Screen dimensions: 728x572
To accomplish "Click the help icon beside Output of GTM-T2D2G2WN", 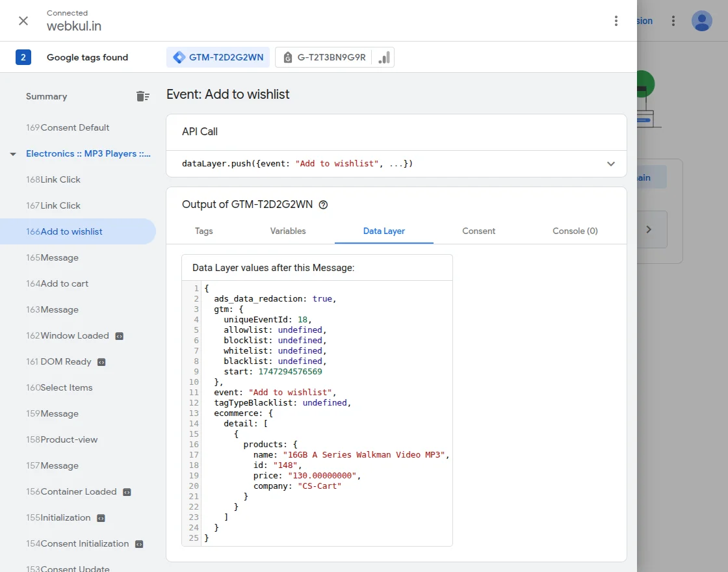I will tap(323, 205).
